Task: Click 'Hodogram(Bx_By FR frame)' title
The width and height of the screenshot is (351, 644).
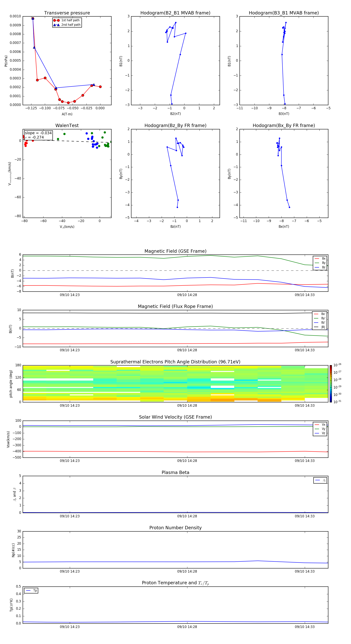Action: (284, 125)
